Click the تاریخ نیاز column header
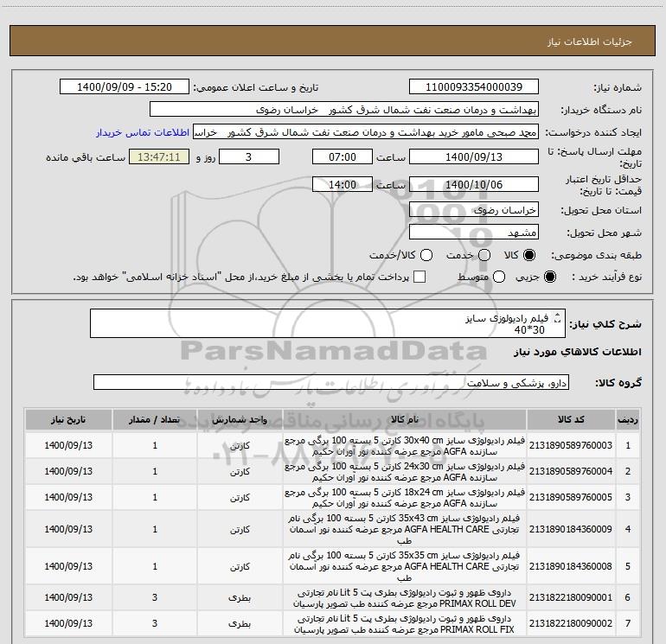Viewport: 666px width, 644px height. 68,420
